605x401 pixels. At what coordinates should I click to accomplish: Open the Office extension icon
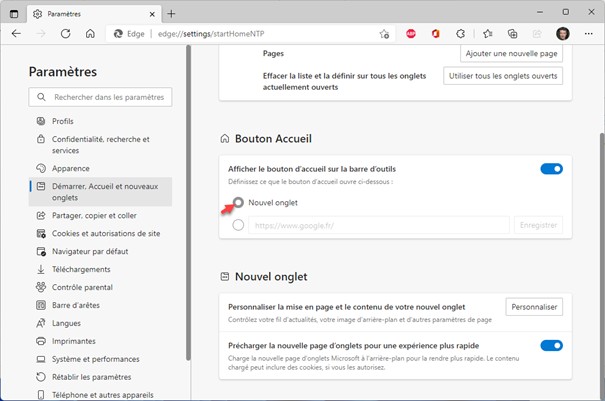[x=436, y=34]
